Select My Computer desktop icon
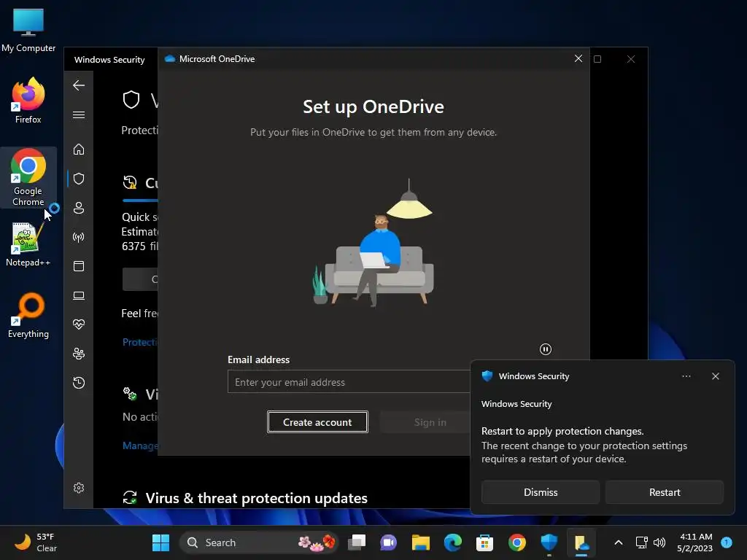This screenshot has width=747, height=560. (x=28, y=31)
